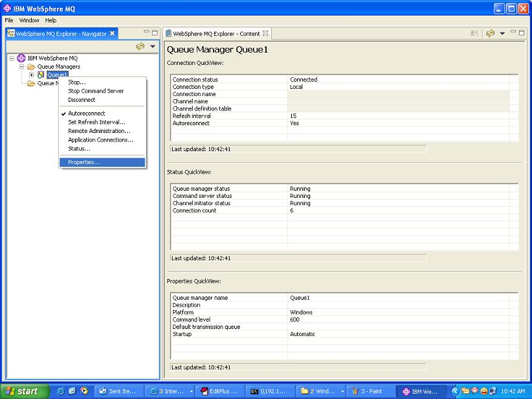Viewport: 532px width, 399px height.
Task: Open the File menu
Action: [x=9, y=20]
